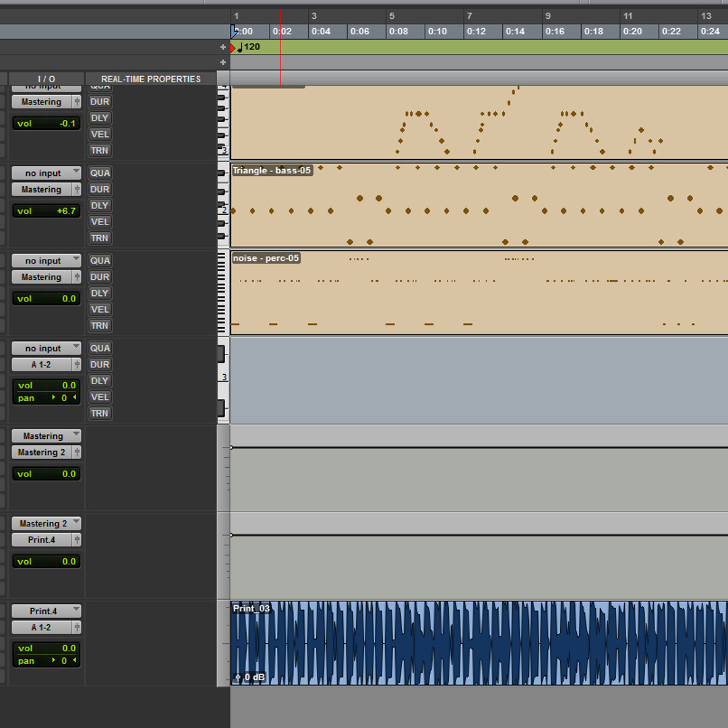
Task: Enable DUR on the noise perc track
Action: 100,277
